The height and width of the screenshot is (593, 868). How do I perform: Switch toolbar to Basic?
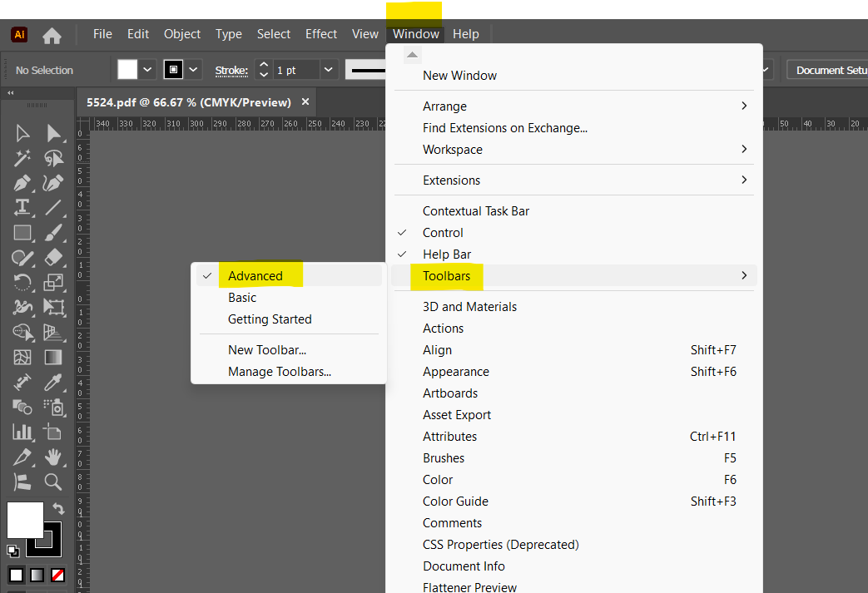[289, 298]
